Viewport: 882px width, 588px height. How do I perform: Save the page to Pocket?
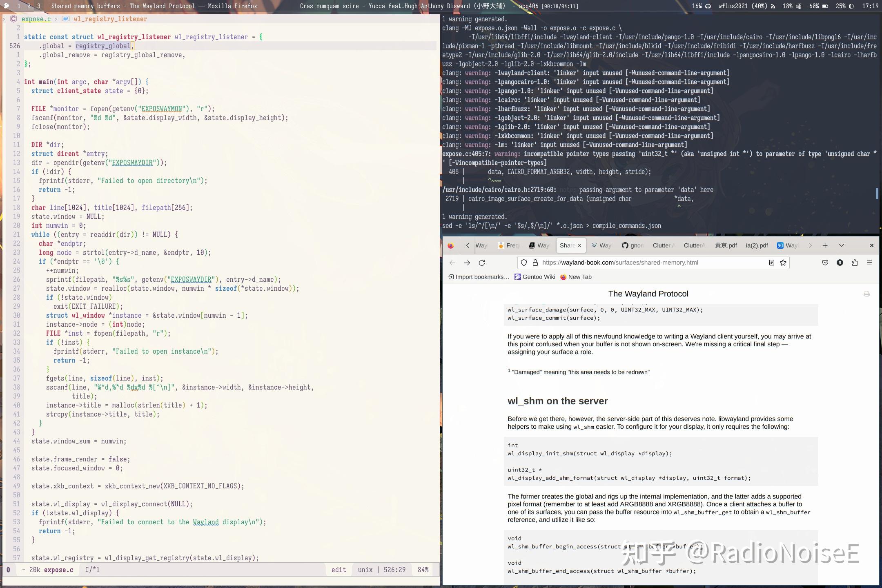click(825, 263)
